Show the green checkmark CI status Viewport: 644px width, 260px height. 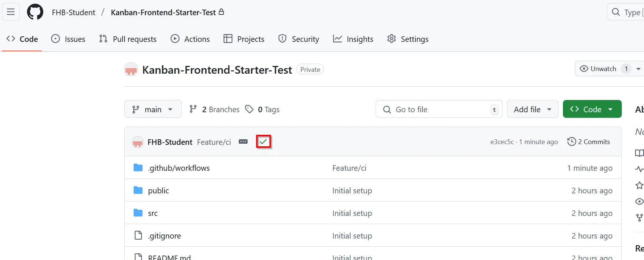(263, 141)
